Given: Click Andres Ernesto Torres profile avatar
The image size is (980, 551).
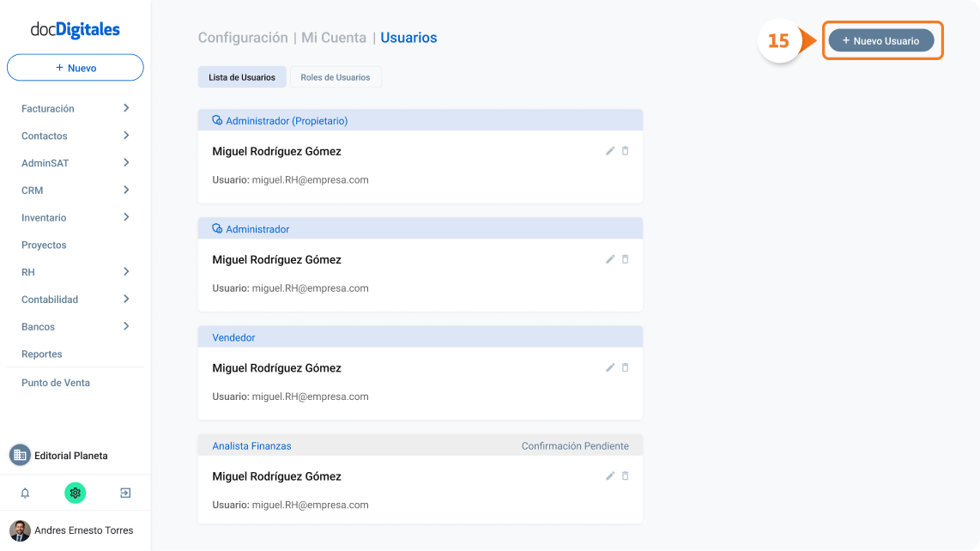Looking at the screenshot, I should click(x=20, y=530).
